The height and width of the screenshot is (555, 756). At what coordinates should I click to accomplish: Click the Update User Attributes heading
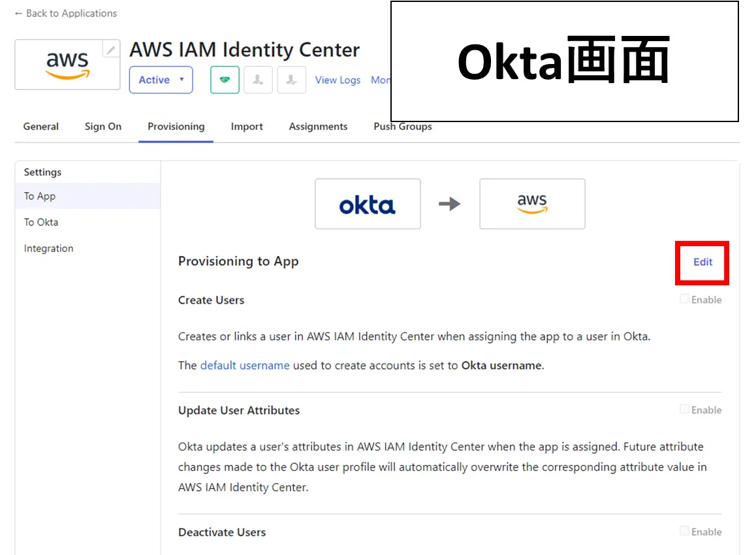pos(239,410)
